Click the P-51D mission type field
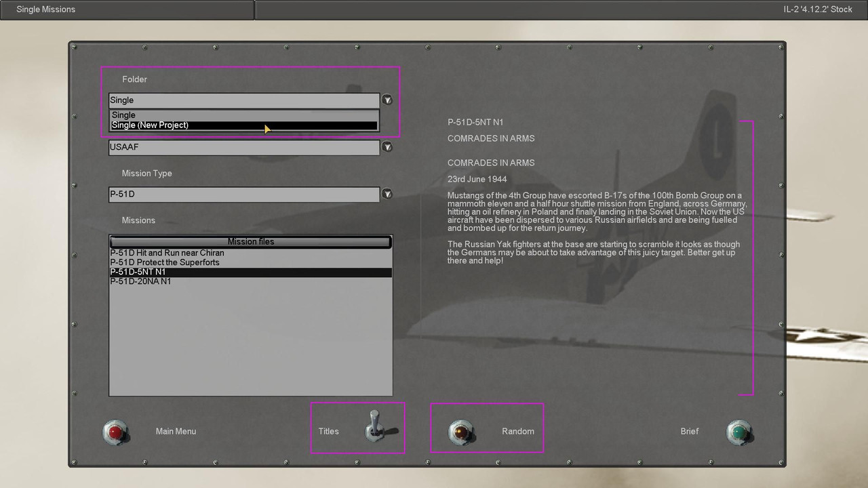This screenshot has width=868, height=488. tap(244, 195)
